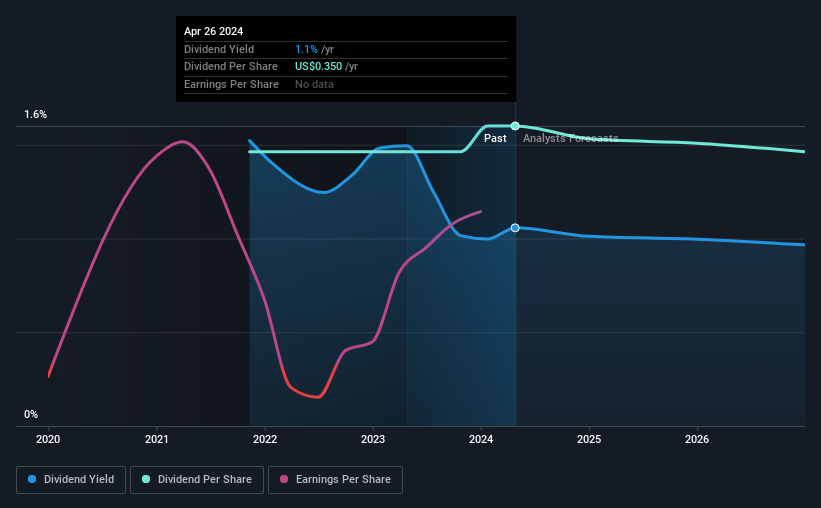This screenshot has height=508, width=821.
Task: Toggle the Dividend Per Share legend button
Action: (x=197, y=480)
